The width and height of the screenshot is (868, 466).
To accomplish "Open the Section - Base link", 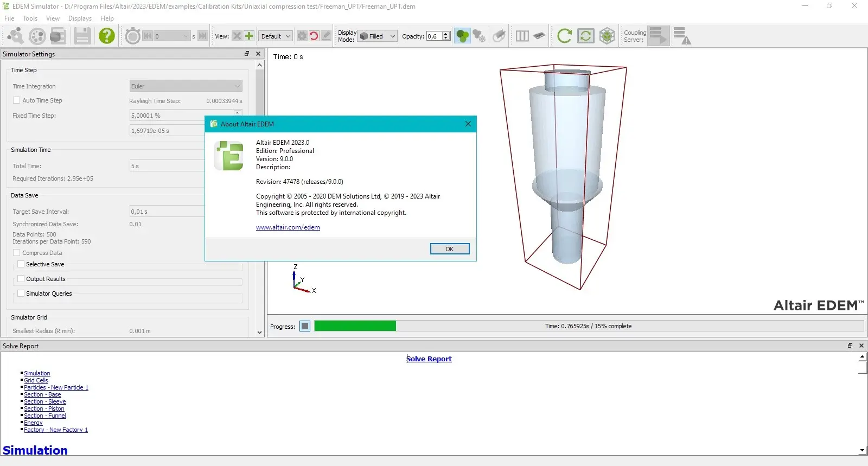I will [x=42, y=394].
